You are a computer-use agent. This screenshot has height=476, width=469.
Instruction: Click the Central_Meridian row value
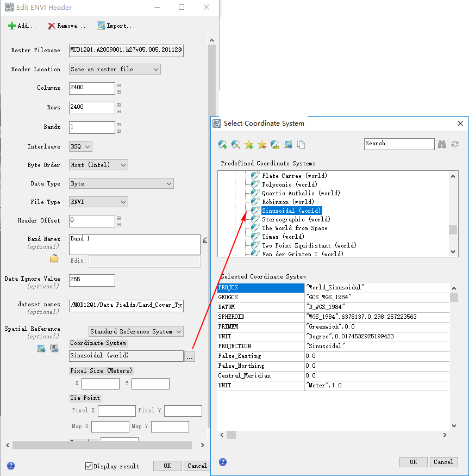pos(377,376)
